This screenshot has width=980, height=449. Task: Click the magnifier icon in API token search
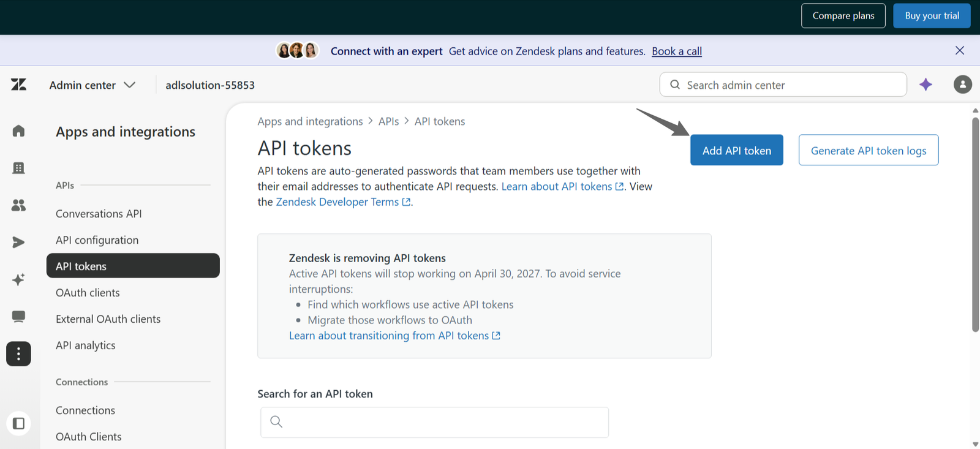pyautogui.click(x=276, y=421)
